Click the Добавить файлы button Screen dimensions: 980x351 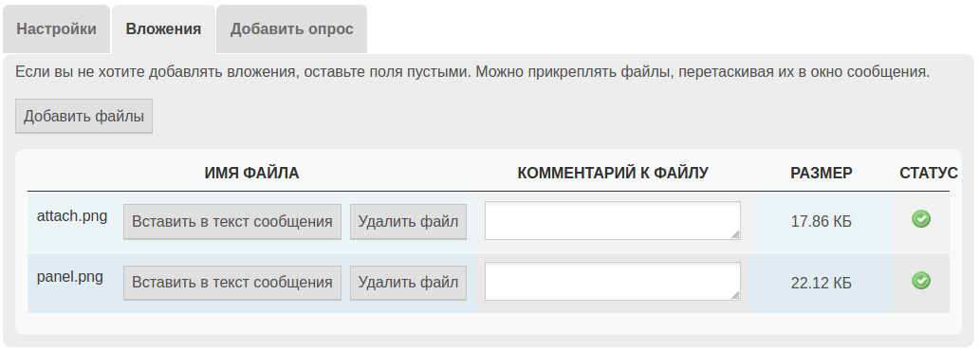point(83,116)
